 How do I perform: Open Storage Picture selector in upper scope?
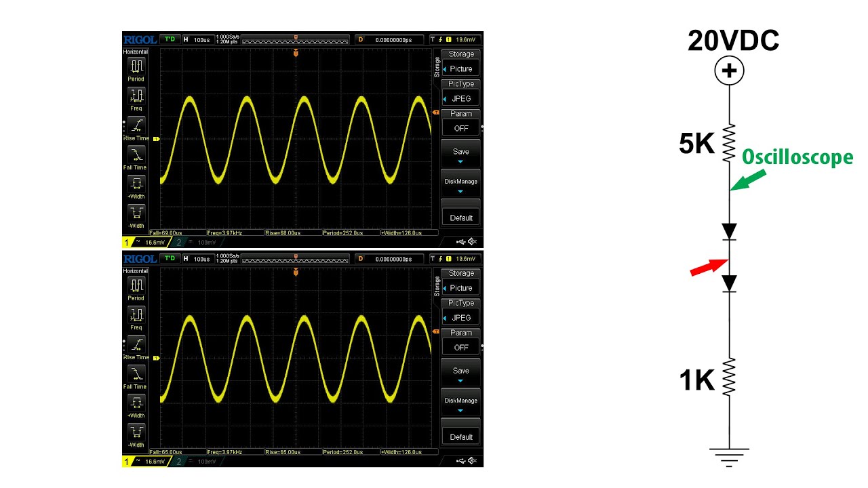click(x=461, y=63)
